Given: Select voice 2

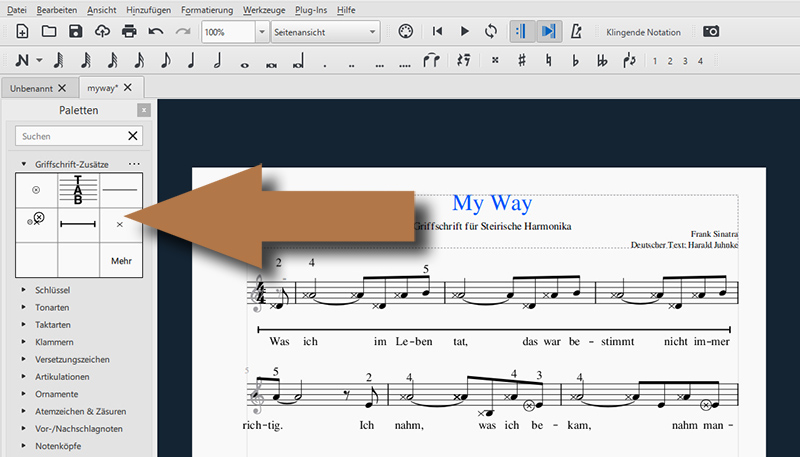Looking at the screenshot, I should pyautogui.click(x=670, y=61).
